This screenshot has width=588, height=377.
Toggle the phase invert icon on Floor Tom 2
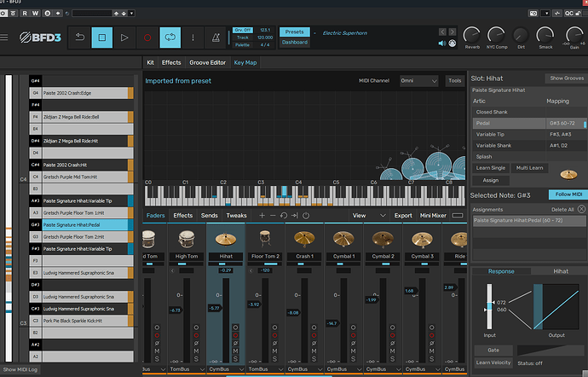pyautogui.click(x=274, y=343)
